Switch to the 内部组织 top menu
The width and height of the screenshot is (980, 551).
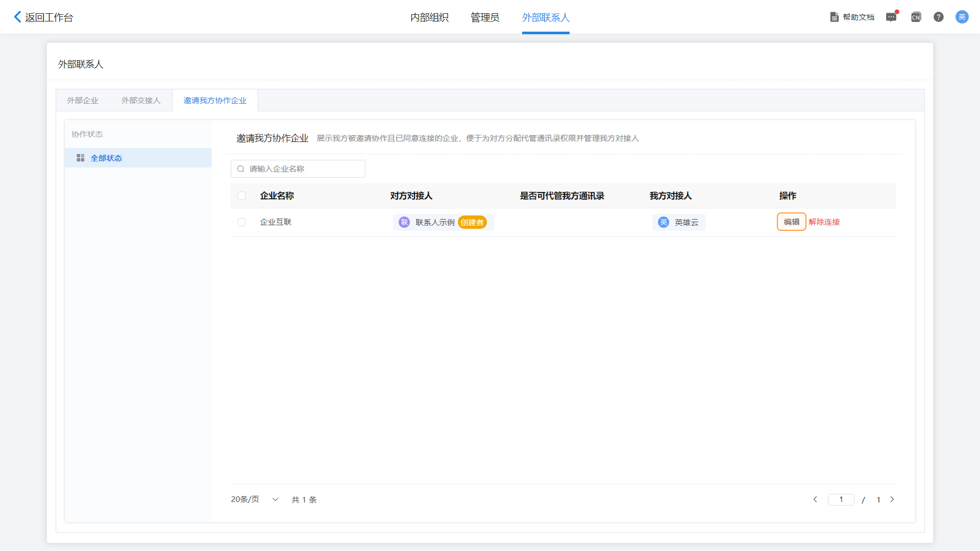pos(429,17)
